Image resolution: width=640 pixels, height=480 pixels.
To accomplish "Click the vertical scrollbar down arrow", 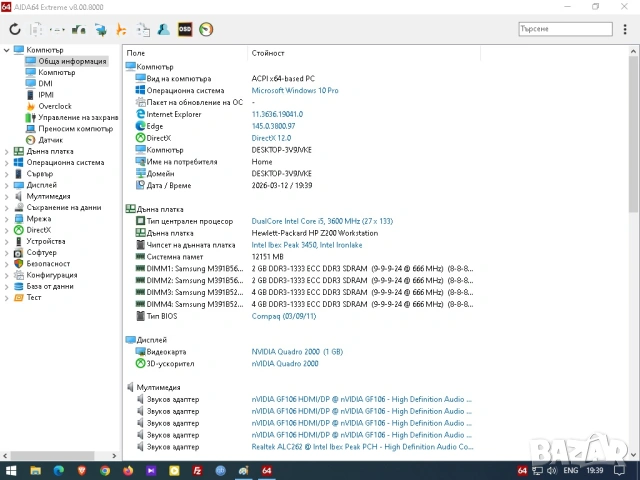I will (x=633, y=454).
